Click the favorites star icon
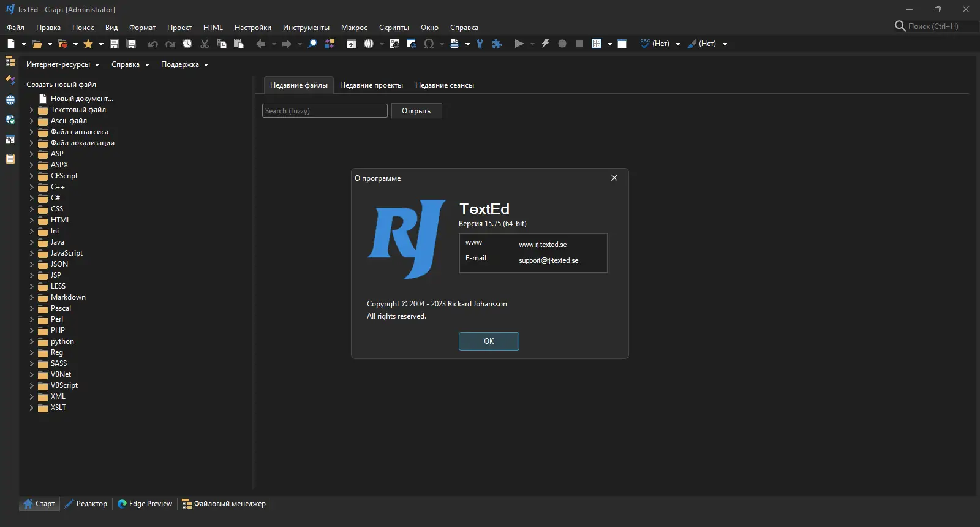 (x=88, y=44)
